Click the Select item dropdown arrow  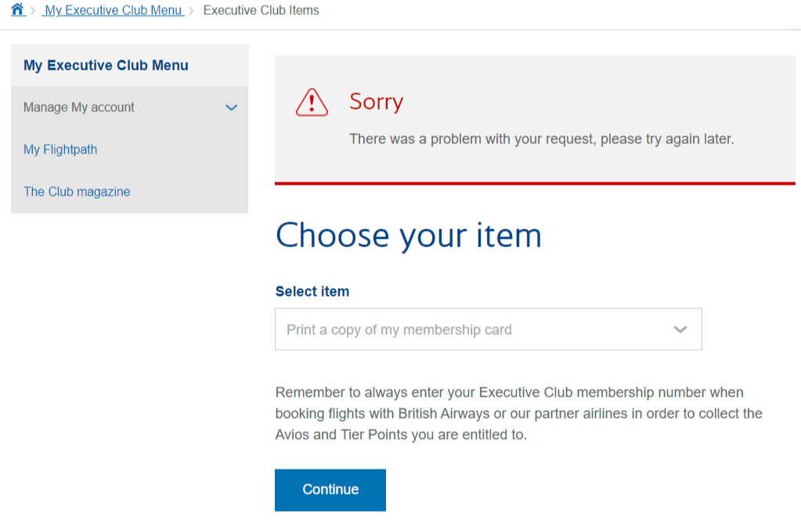tap(680, 329)
